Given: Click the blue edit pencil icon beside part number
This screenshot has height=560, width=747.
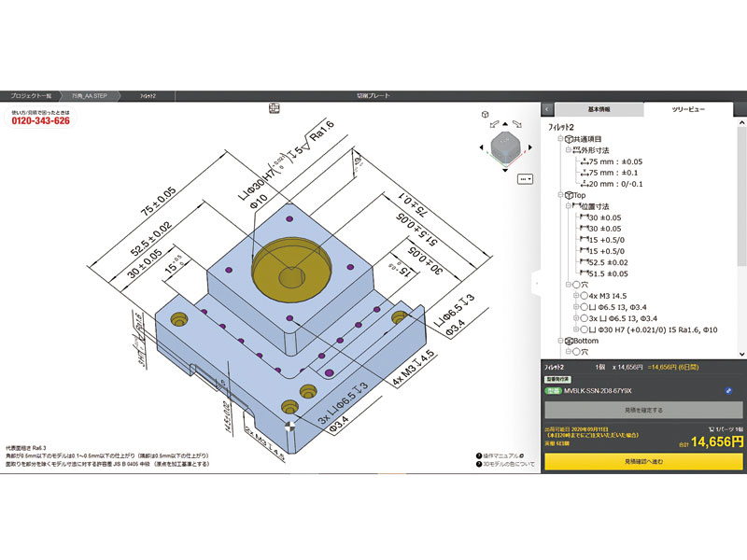Looking at the screenshot, I should (727, 391).
